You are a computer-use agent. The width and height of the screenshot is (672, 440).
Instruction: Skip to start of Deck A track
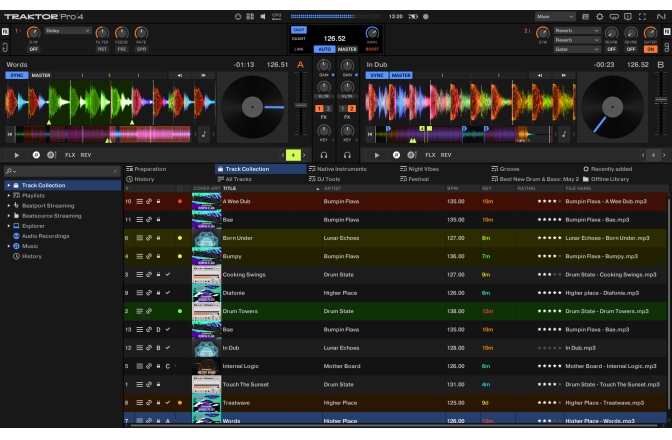(9, 134)
